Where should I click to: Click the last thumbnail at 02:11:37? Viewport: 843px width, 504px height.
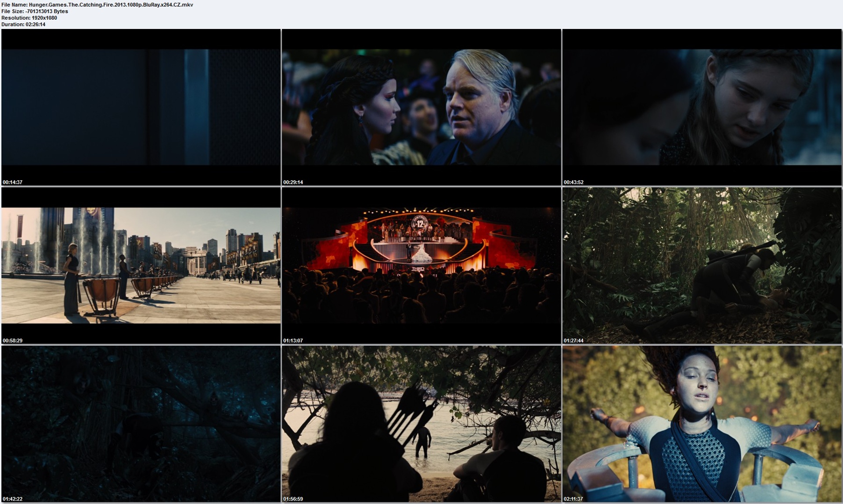point(702,424)
